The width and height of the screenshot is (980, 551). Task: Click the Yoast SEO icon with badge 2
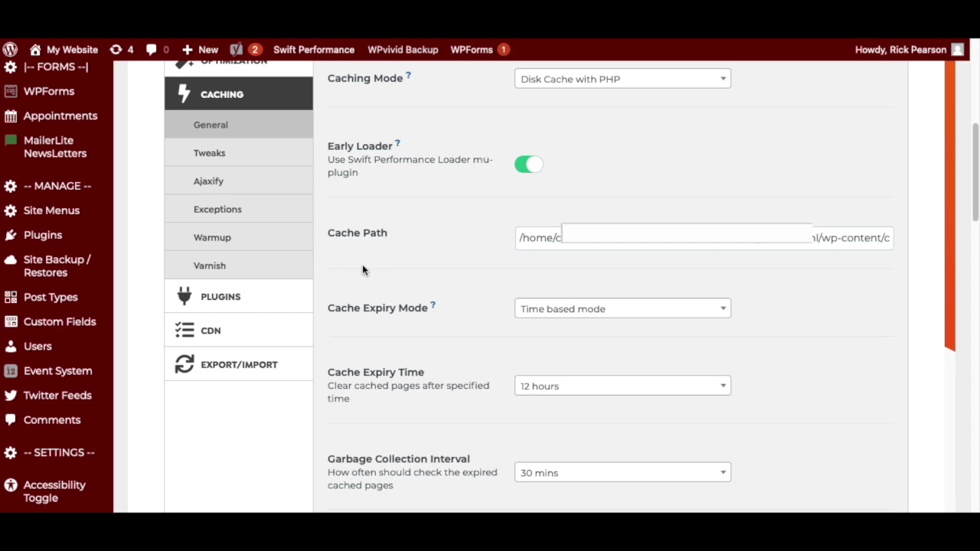click(x=246, y=50)
